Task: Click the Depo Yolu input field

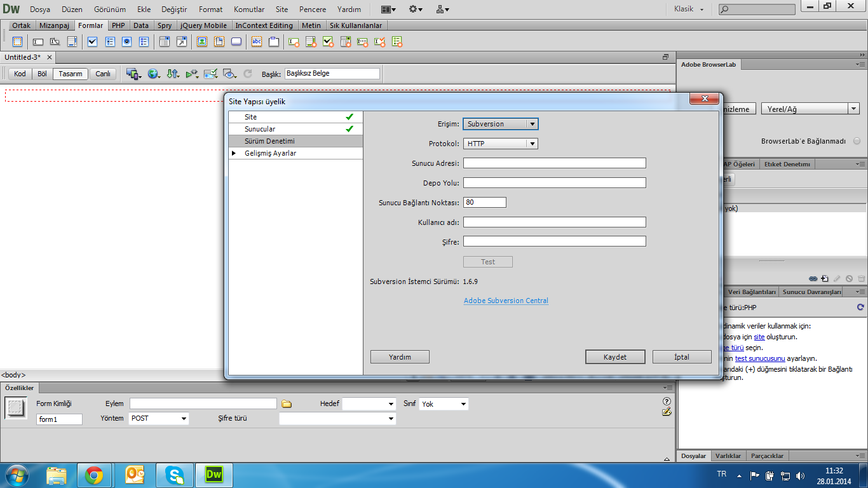Action: 555,183
